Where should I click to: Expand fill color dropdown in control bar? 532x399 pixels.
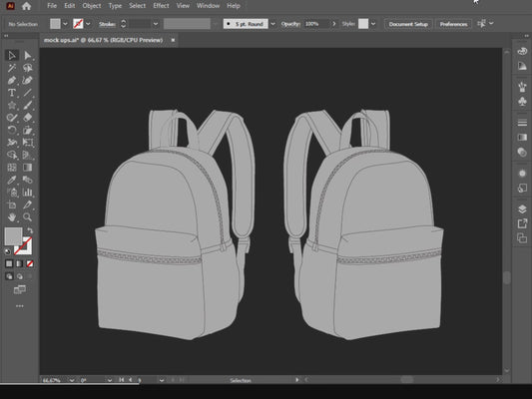65,24
